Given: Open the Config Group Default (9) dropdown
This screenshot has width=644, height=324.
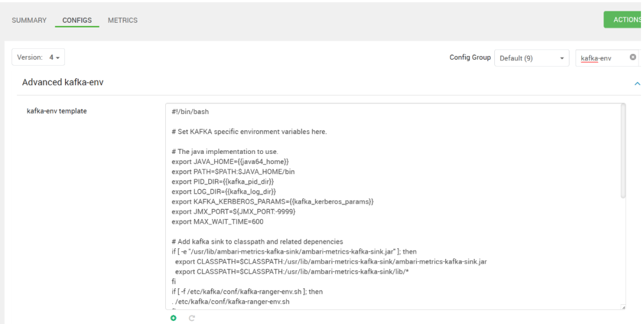Looking at the screenshot, I should pos(532,58).
